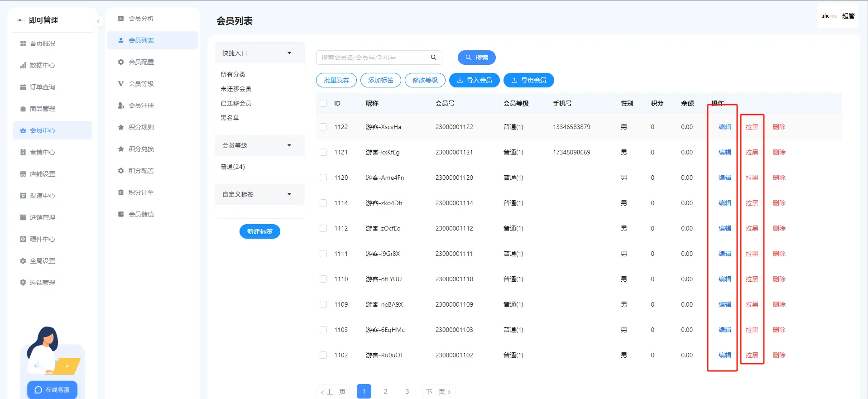Click the magnifier icon in search box
This screenshot has height=399, width=868.
(433, 58)
